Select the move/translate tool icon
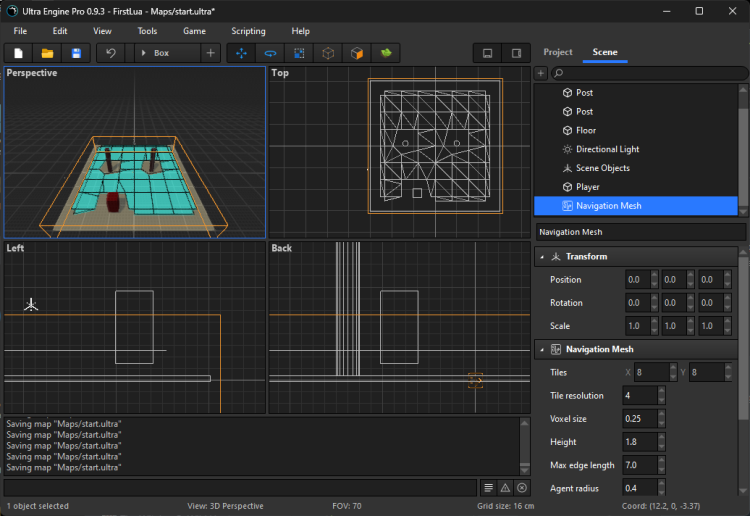The height and width of the screenshot is (516, 750). pyautogui.click(x=241, y=53)
